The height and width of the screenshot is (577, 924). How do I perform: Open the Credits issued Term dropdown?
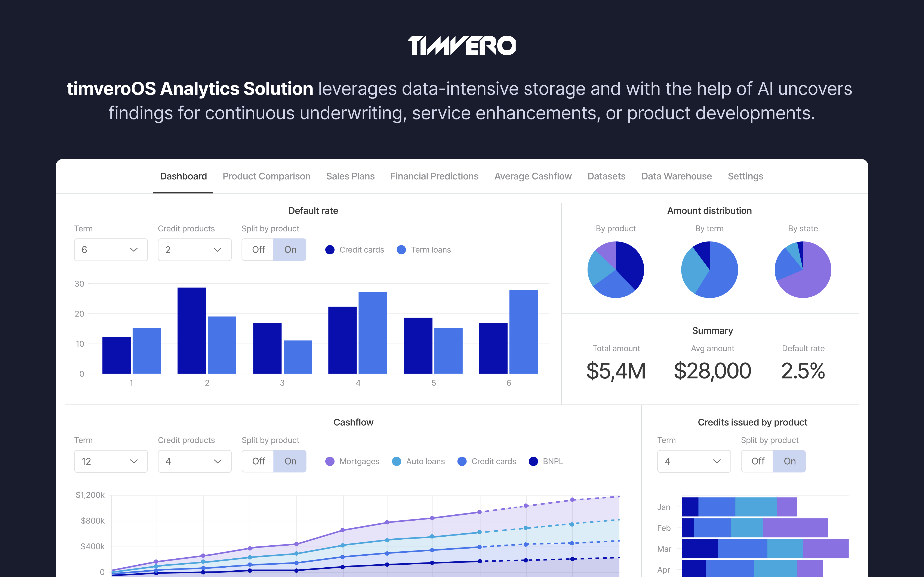(x=693, y=461)
